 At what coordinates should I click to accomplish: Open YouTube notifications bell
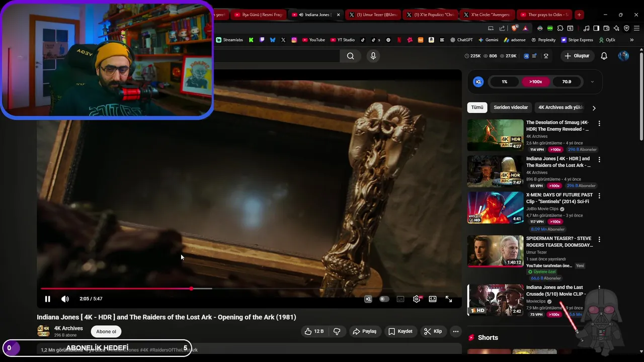point(604,56)
